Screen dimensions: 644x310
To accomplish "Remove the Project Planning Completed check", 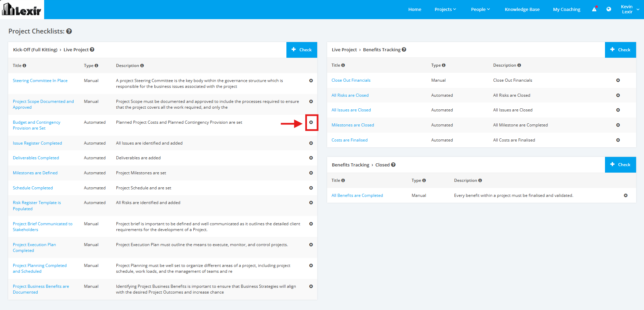I will point(311,266).
